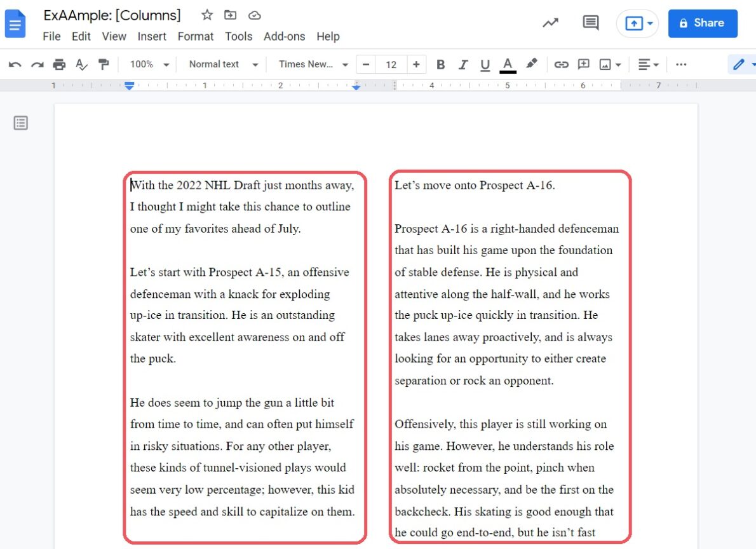Insert a link
The height and width of the screenshot is (549, 756).
[x=562, y=64]
